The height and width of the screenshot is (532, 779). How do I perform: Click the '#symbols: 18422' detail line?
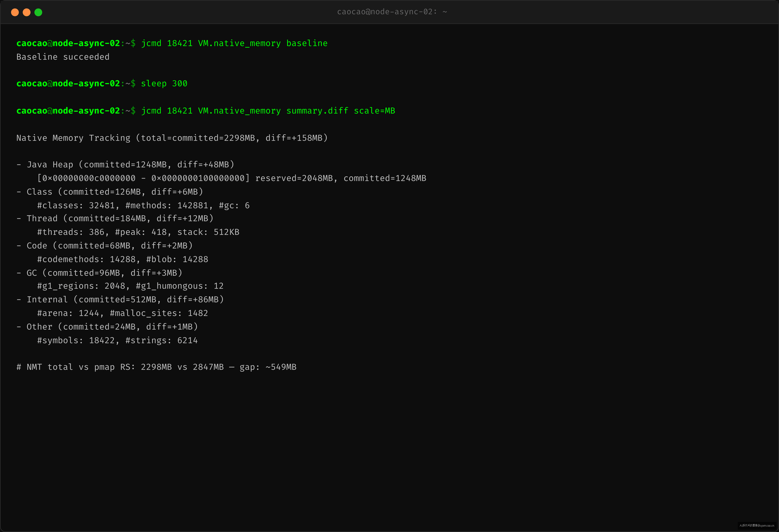(117, 340)
